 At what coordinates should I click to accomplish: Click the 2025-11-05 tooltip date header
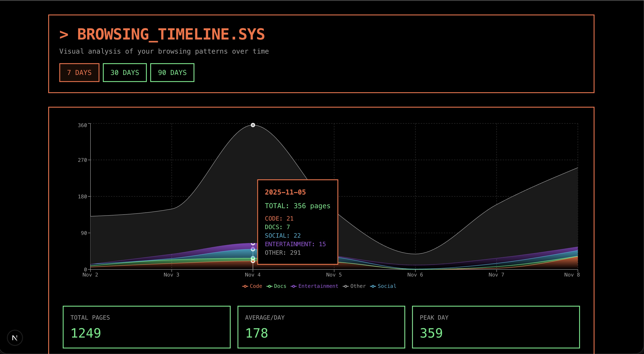(285, 192)
